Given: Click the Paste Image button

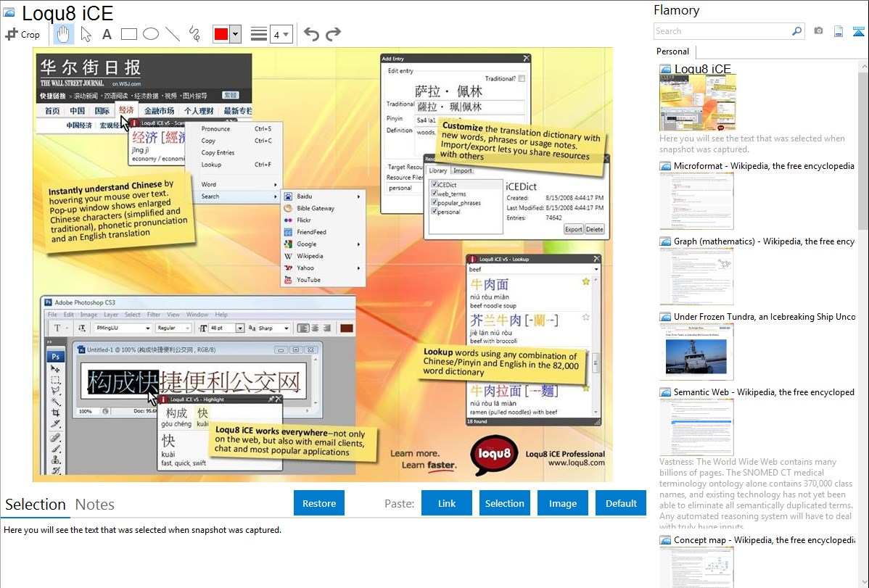Looking at the screenshot, I should click(563, 503).
